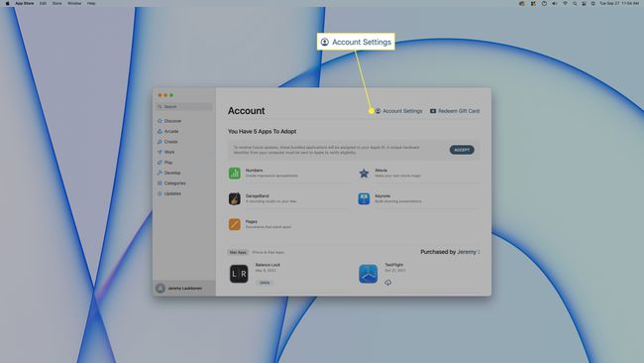Open the Redeem Gift Card link
Image resolution: width=644 pixels, height=363 pixels.
tap(455, 111)
